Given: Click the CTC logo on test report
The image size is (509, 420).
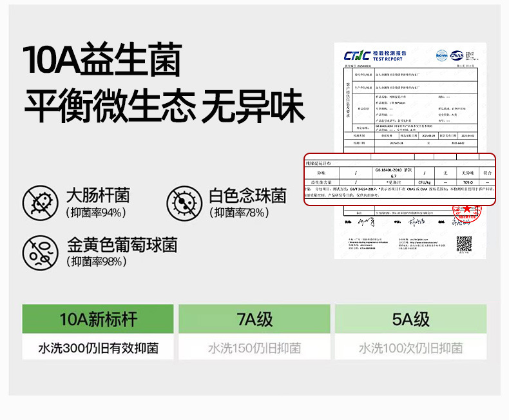Looking at the screenshot, I should coord(356,55).
